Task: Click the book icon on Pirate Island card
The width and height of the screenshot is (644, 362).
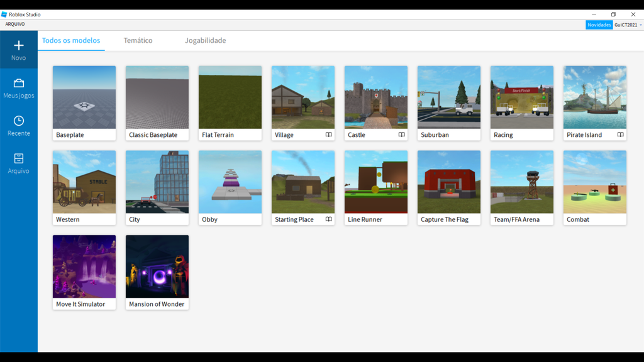Action: (620, 134)
